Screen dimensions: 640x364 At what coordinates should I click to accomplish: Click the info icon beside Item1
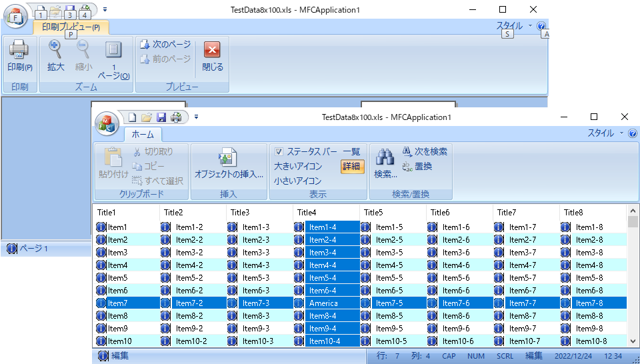101,227
